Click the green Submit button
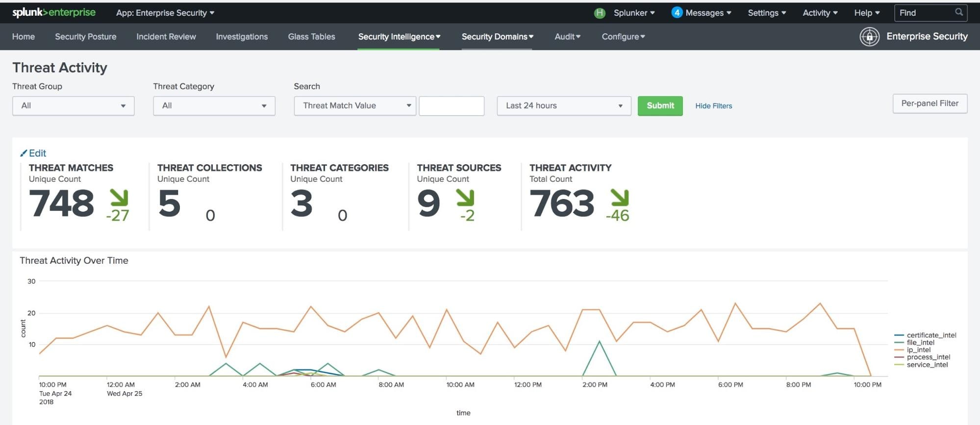This screenshot has height=425, width=980. pos(660,106)
